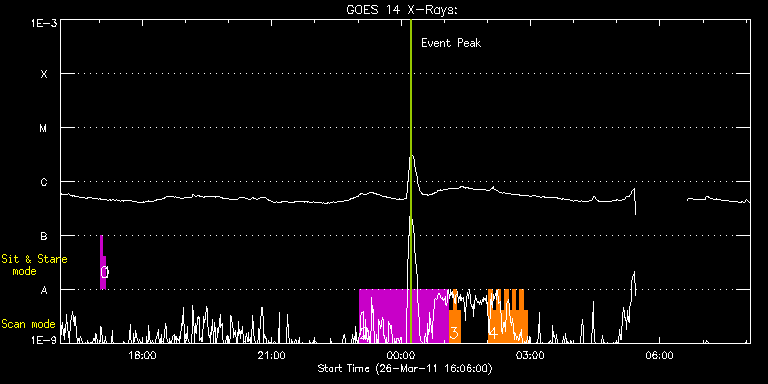The width and height of the screenshot is (768, 384).
Task: Click the 21:00 time tick label
Action: pos(272,355)
